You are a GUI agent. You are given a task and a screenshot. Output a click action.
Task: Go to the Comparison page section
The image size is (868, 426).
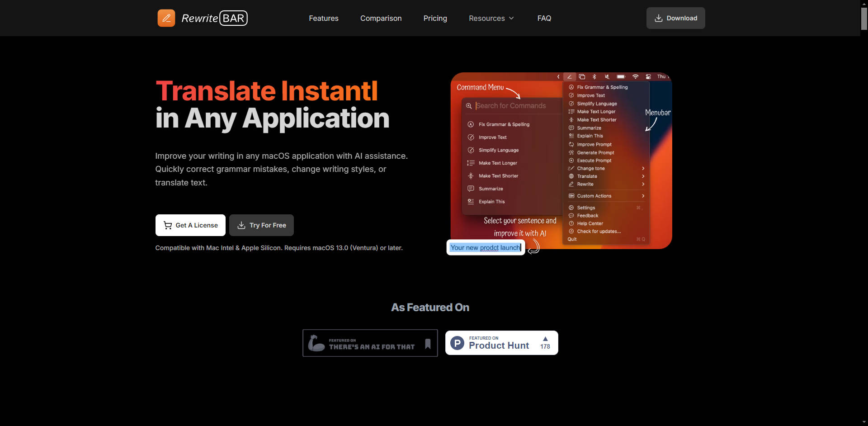coord(381,18)
